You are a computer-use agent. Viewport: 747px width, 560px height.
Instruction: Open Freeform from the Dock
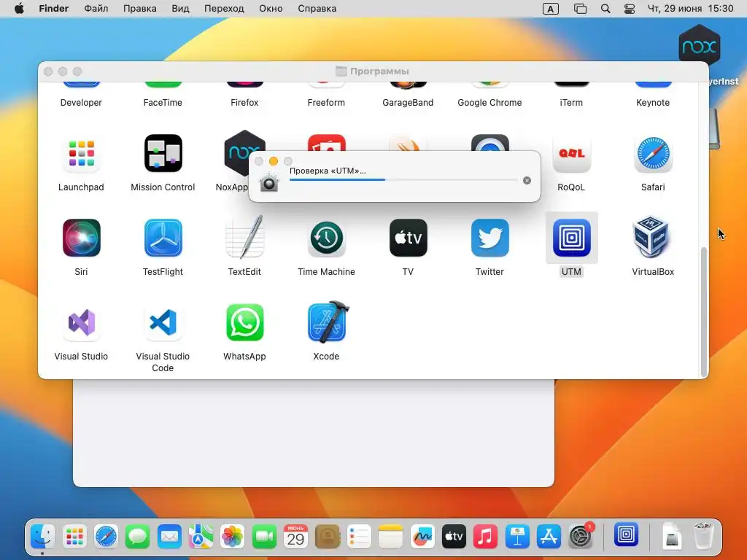[422, 537]
